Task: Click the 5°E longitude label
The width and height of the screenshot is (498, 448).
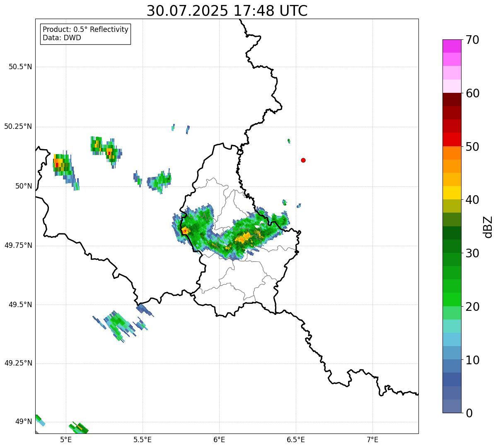Action: click(x=66, y=440)
